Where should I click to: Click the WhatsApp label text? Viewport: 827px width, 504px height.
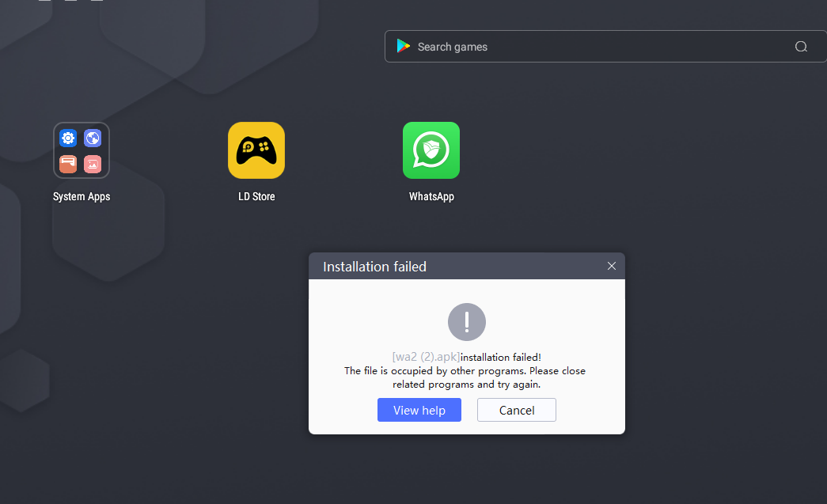pos(431,197)
